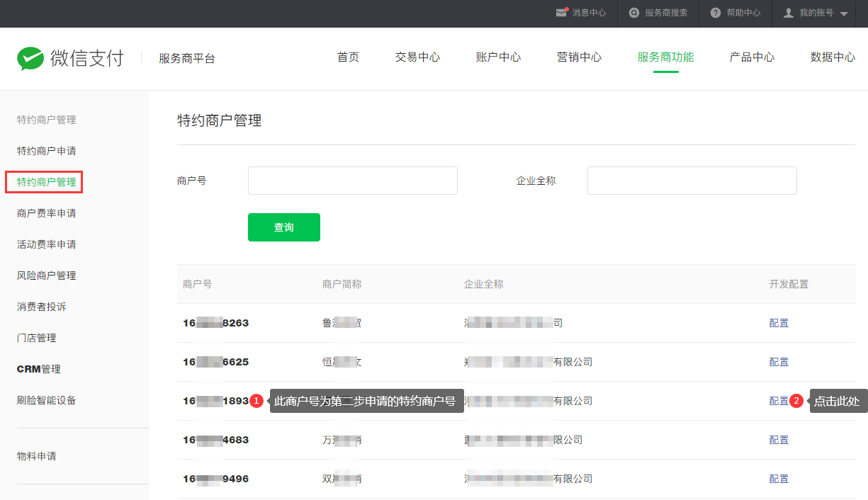
Task: Open 物料申请 in sidebar
Action: click(36, 456)
